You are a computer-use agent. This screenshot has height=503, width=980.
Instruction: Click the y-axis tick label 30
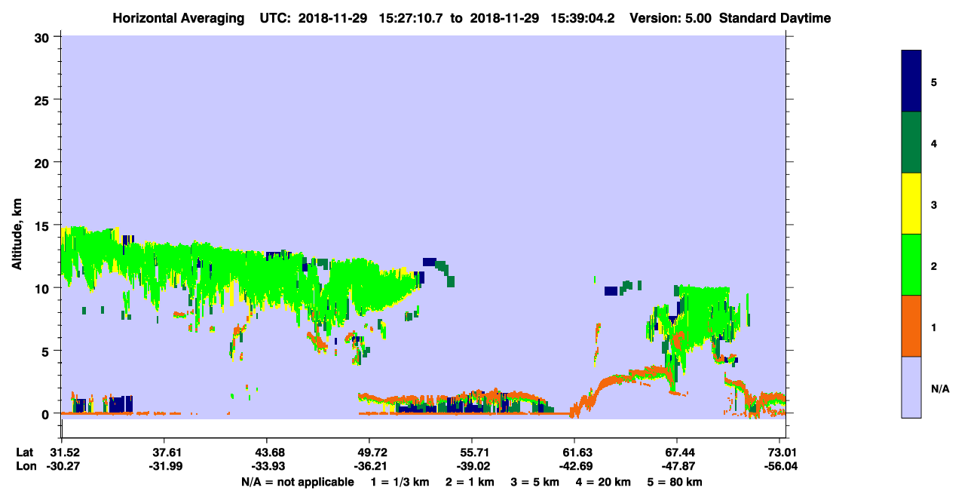click(x=44, y=37)
